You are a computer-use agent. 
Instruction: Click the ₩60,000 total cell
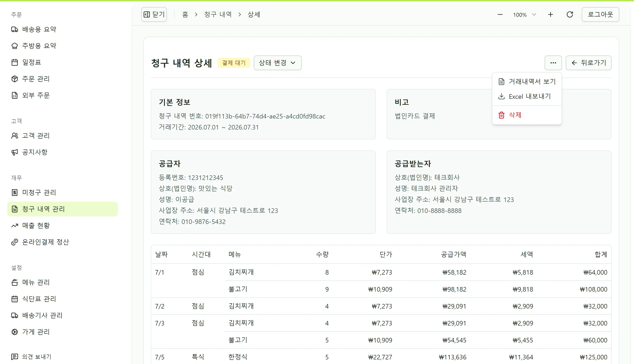click(x=595, y=340)
